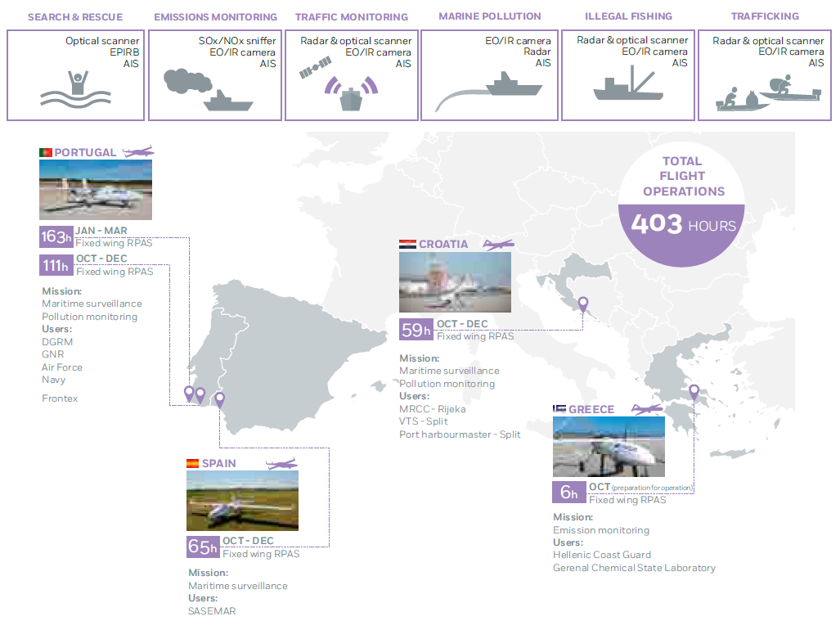Click the CROATIA country title

point(443,245)
